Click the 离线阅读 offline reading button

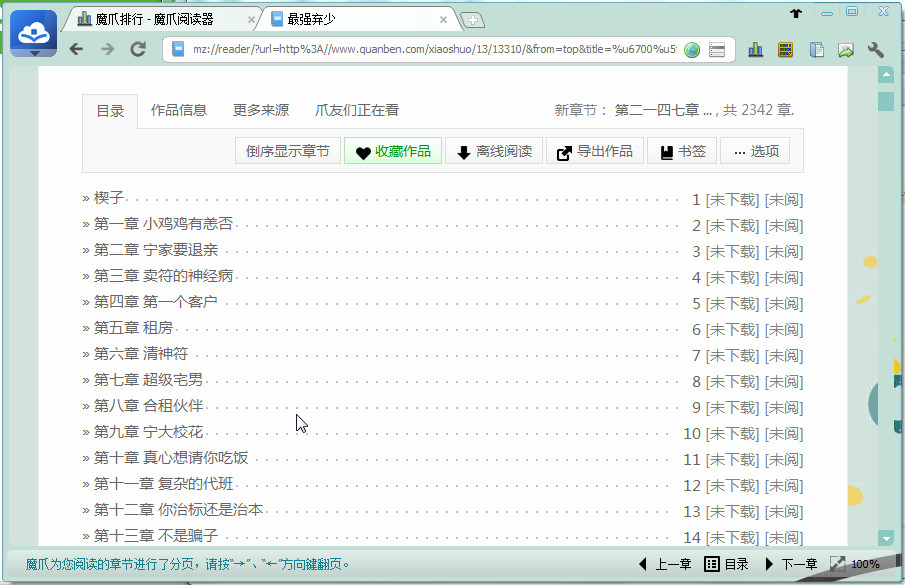coord(495,151)
